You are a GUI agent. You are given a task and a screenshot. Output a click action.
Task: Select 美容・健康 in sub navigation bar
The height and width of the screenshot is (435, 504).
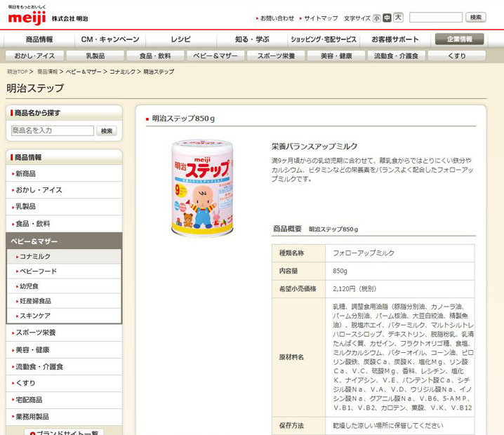[336, 56]
